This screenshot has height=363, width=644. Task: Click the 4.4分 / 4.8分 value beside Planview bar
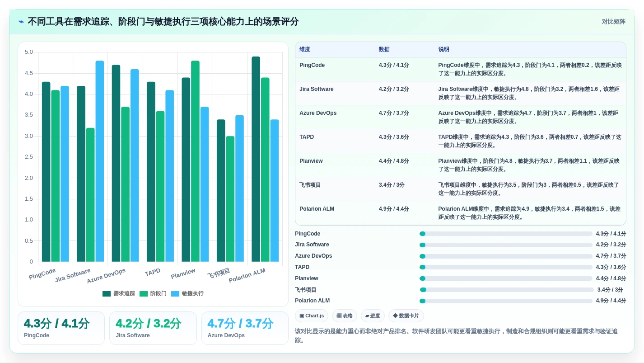point(611,278)
